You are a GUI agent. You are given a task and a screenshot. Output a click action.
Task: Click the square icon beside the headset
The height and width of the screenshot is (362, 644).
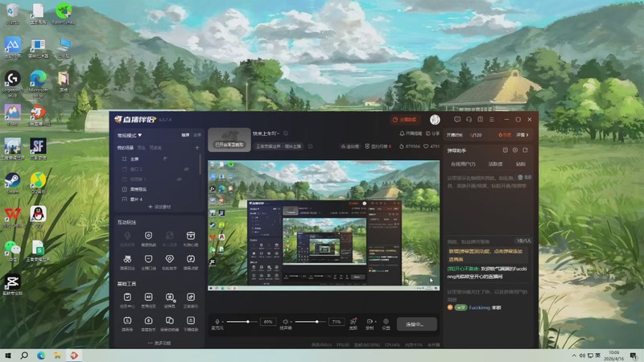click(480, 119)
